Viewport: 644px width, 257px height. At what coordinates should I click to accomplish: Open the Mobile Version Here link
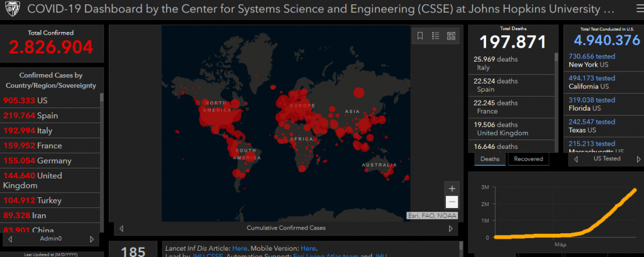(x=308, y=248)
